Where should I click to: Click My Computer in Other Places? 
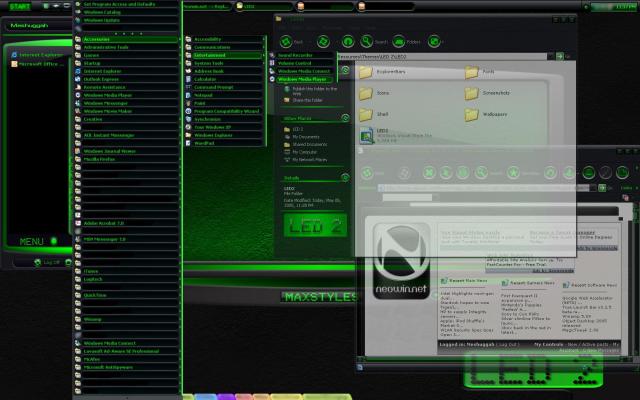[301, 152]
